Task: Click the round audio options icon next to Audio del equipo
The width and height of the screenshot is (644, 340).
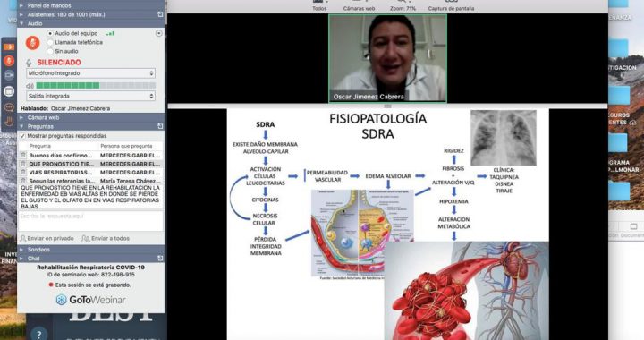Action: 159,33
